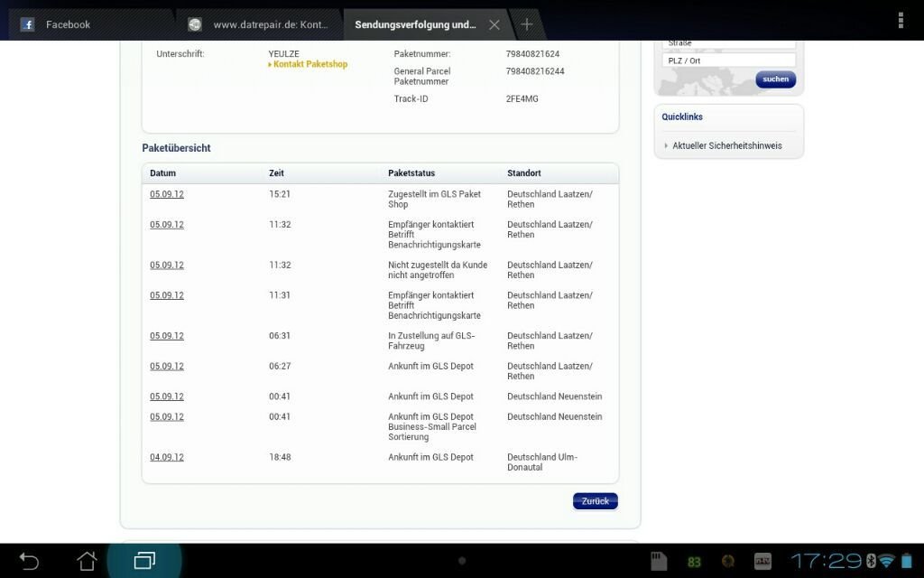Viewport: 924px width, 578px height.
Task: Tap the SD card notification icon
Action: click(x=658, y=561)
